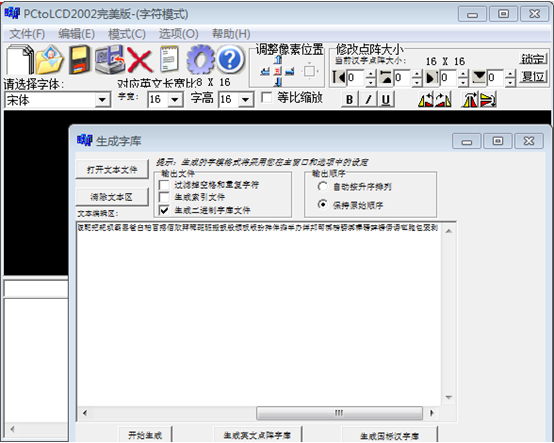The image size is (554, 443).
Task: Open the 编辑(E) menu
Action: tap(76, 34)
